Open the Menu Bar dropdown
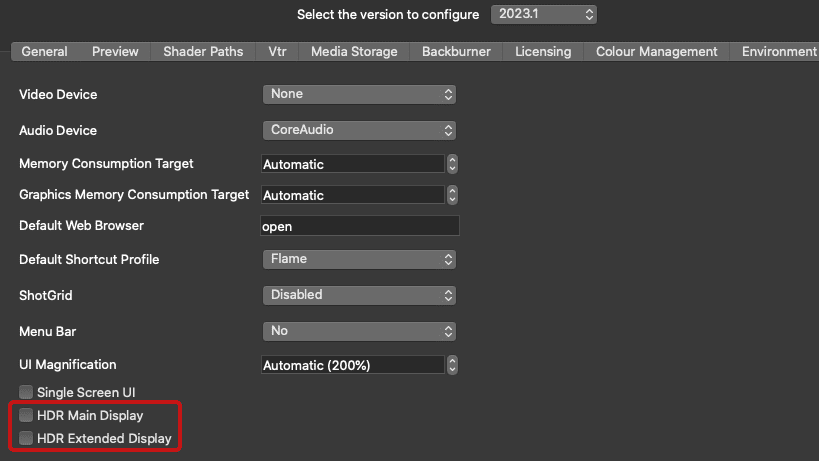 359,331
